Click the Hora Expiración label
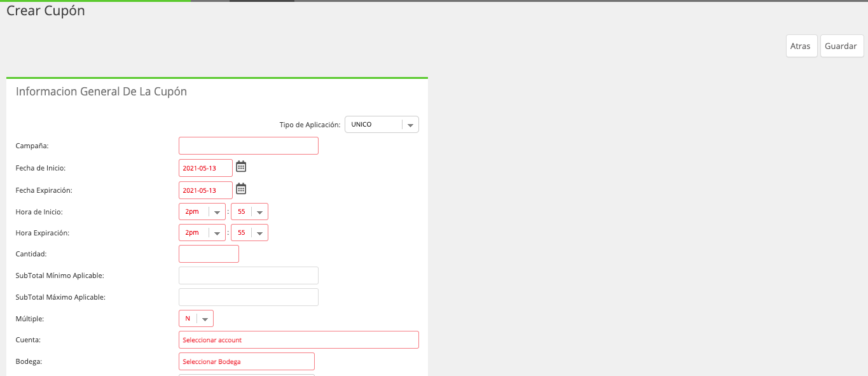This screenshot has width=868, height=376. (43, 233)
